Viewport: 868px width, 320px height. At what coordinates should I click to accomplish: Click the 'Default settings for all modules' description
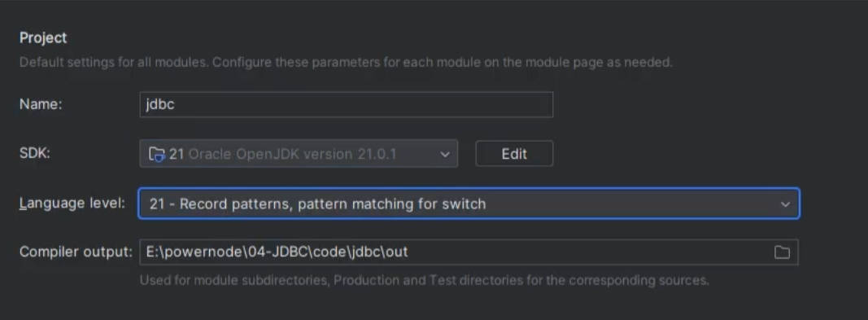346,62
